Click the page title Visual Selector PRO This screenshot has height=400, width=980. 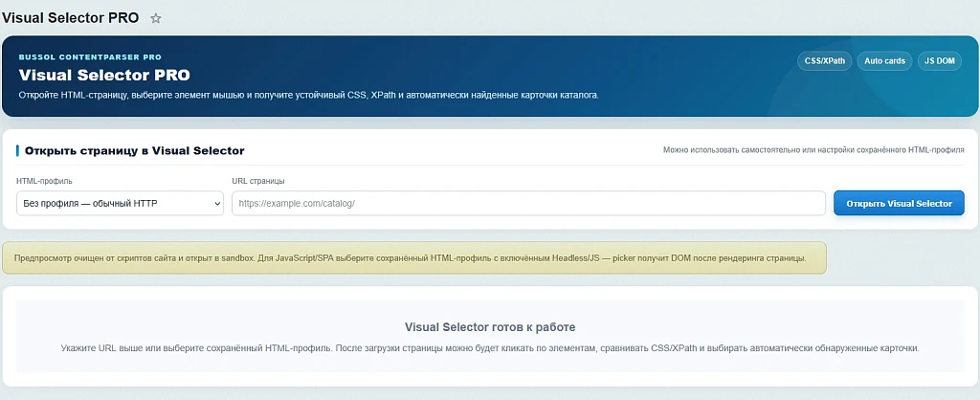pyautogui.click(x=70, y=17)
